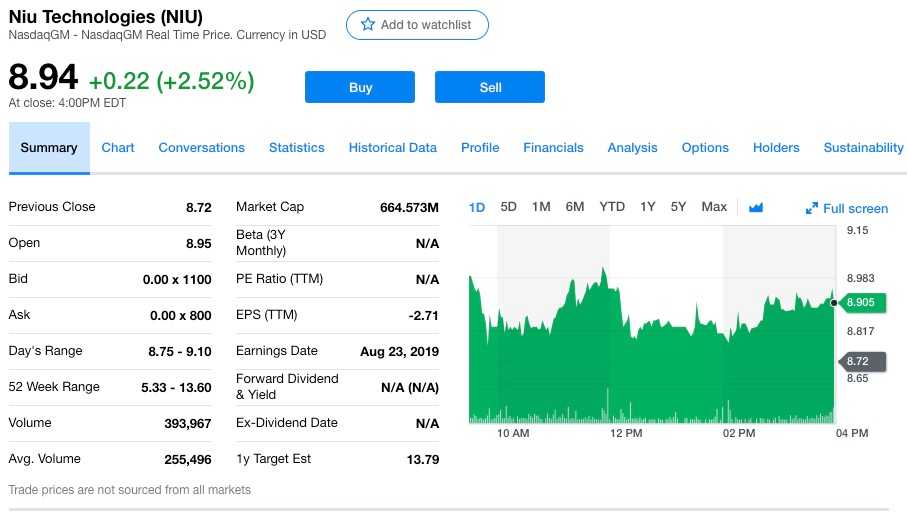The width and height of the screenshot is (907, 514).
Task: View the Historical Data tab
Action: [x=393, y=148]
